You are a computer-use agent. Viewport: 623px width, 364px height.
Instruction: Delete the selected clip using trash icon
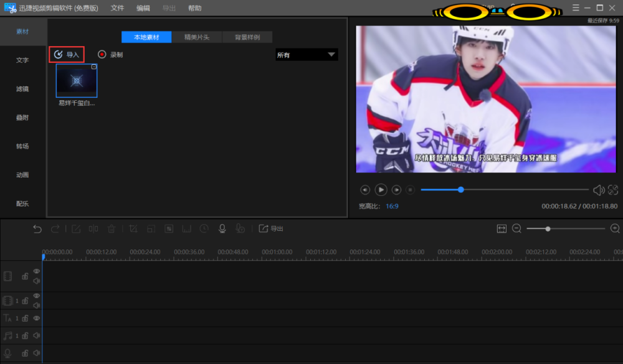(x=112, y=228)
